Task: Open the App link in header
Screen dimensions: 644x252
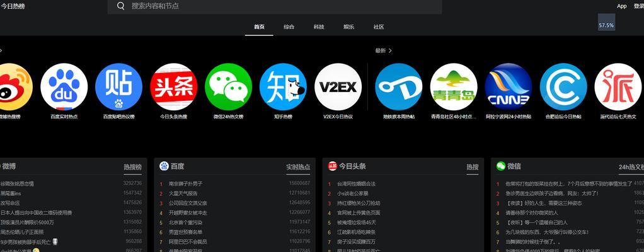Action: (x=622, y=6)
